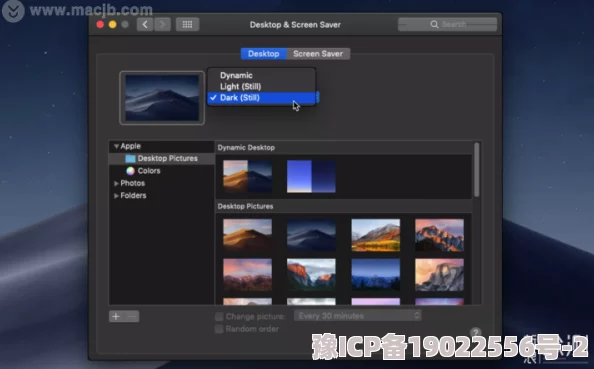Image resolution: width=594 pixels, height=369 pixels.
Task: Open the Every 30 minutes dropdown
Action: pos(358,316)
